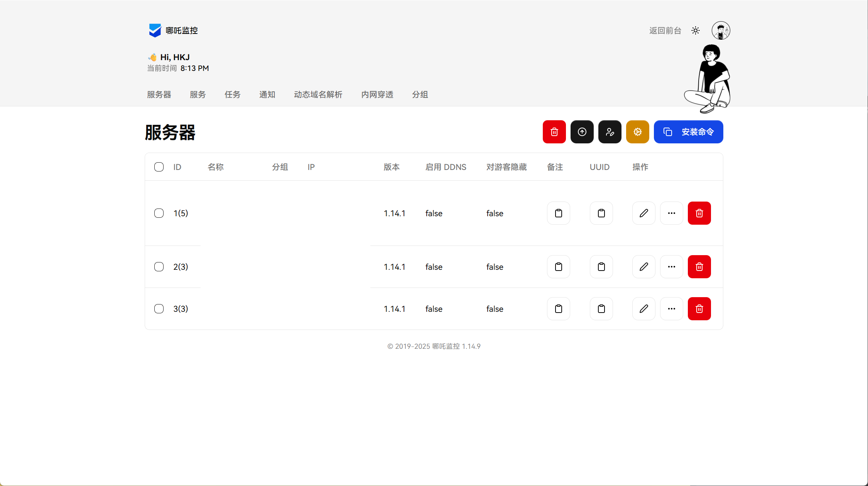This screenshot has width=868, height=486.
Task: Click the orange settings cog button
Action: pyautogui.click(x=637, y=132)
